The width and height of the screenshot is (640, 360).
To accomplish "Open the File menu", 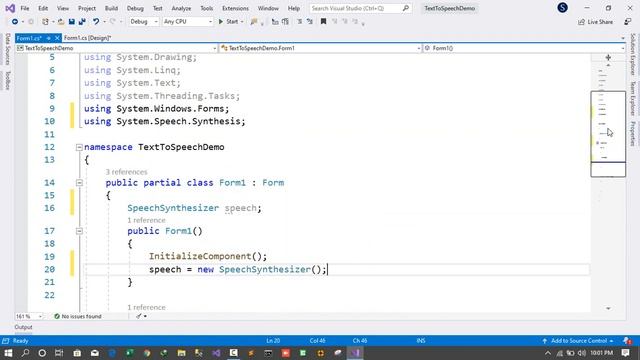I will 25,8.
